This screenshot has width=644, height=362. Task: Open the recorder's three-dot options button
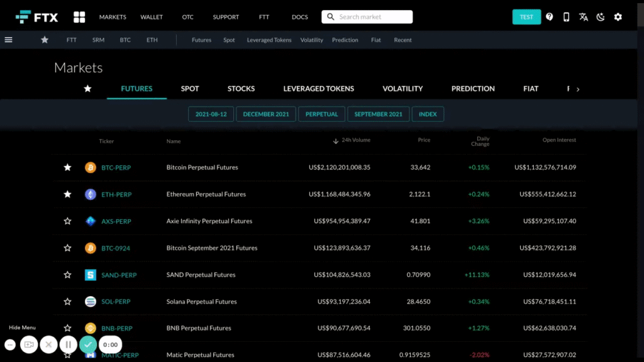(9, 344)
